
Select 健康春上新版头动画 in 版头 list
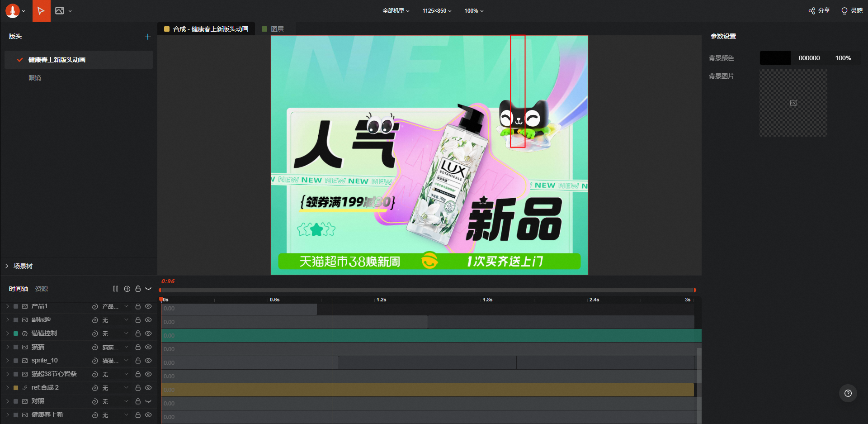point(79,60)
